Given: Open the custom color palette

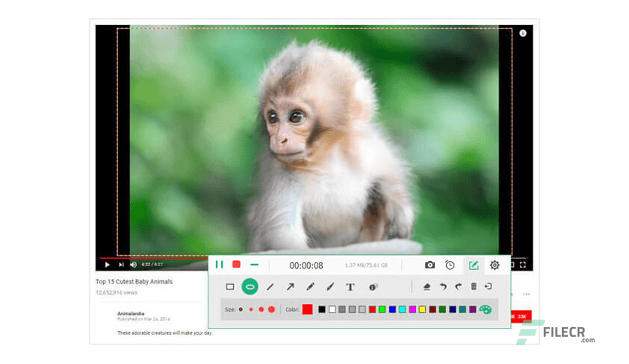Looking at the screenshot, I should (485, 310).
